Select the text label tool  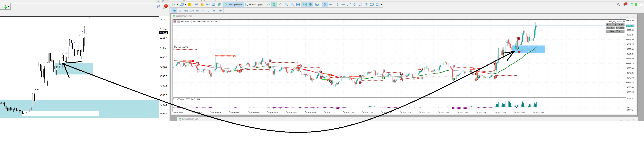point(366,4)
